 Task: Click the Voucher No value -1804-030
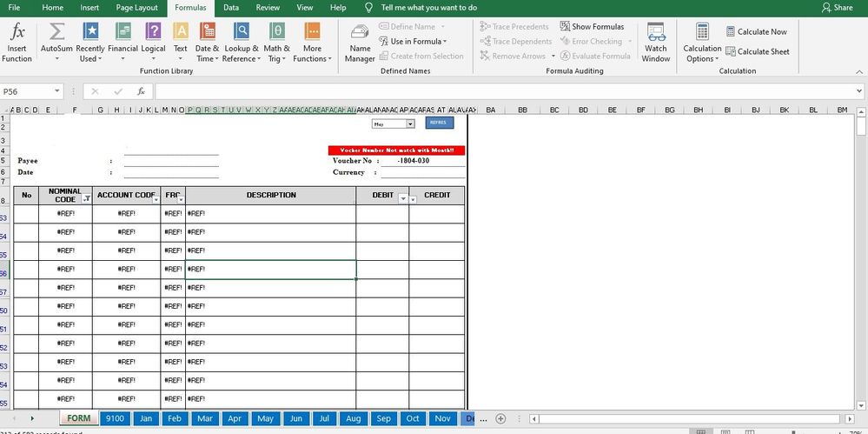(413, 161)
